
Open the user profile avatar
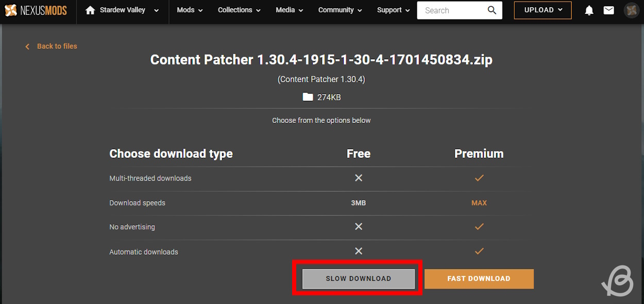pos(631,10)
